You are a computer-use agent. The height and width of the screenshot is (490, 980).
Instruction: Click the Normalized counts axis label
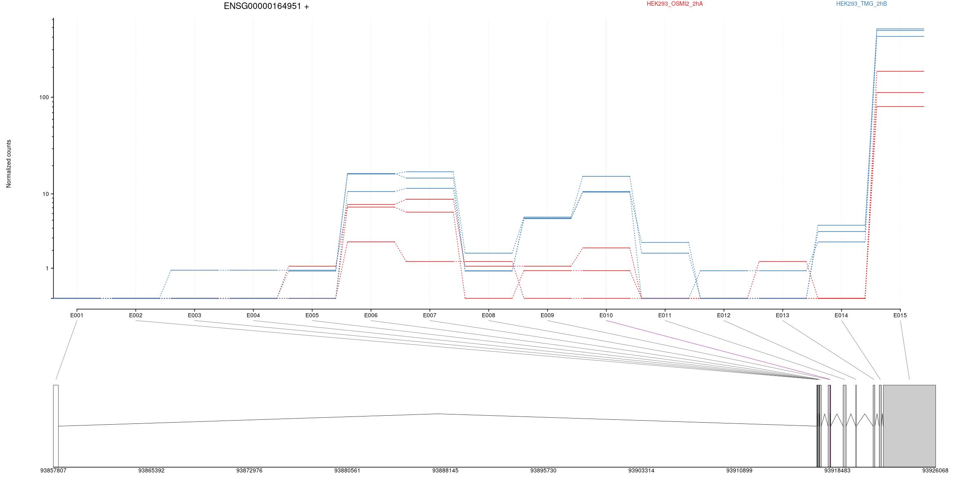pyautogui.click(x=9, y=164)
